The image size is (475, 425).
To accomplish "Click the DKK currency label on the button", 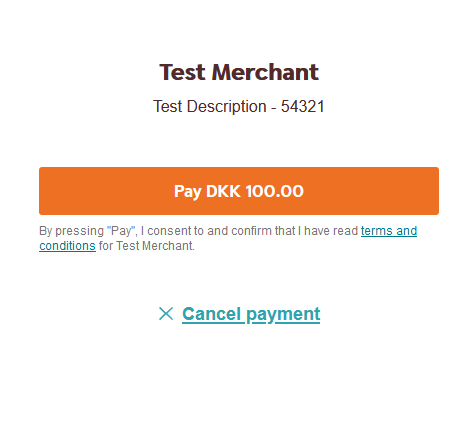I will pyautogui.click(x=223, y=191).
